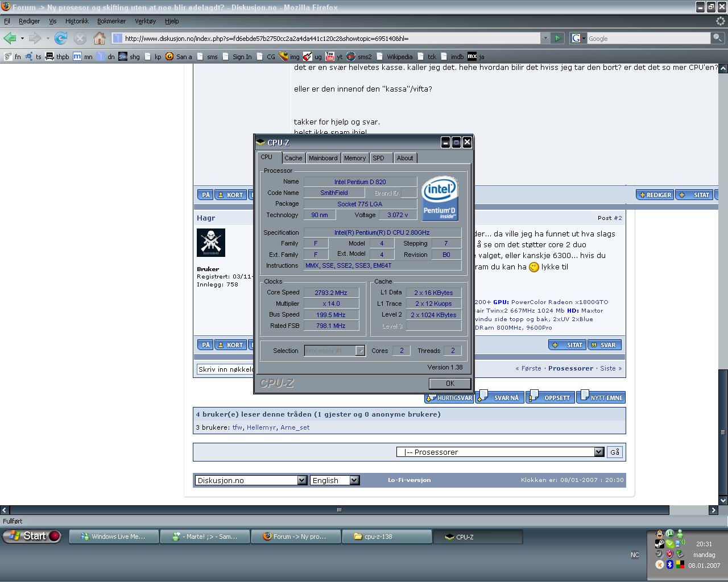Open user link Hellemyr
This screenshot has height=582, width=728.
point(261,427)
